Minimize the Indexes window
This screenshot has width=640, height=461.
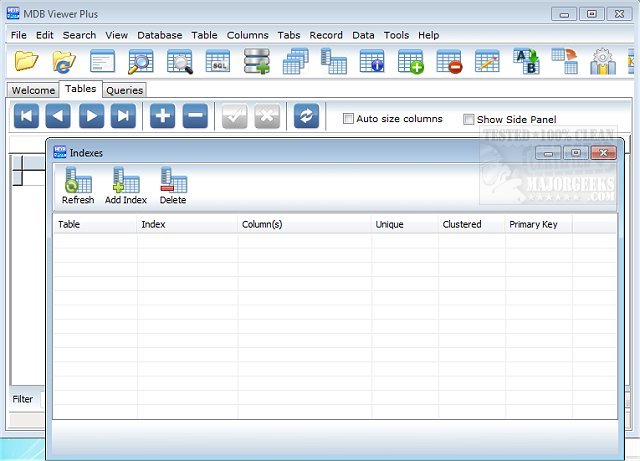[548, 153]
